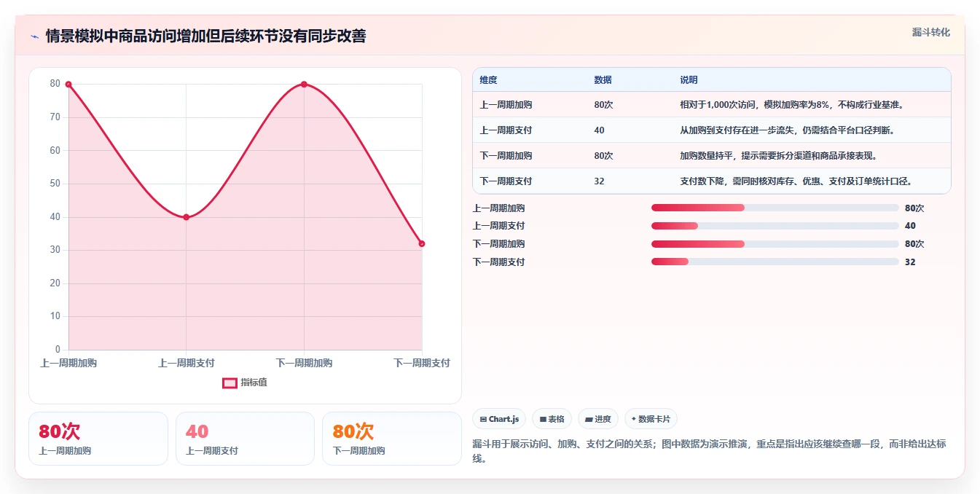The height and width of the screenshot is (494, 980).
Task: Click the 漏斗转化 label in the header
Action: (931, 32)
